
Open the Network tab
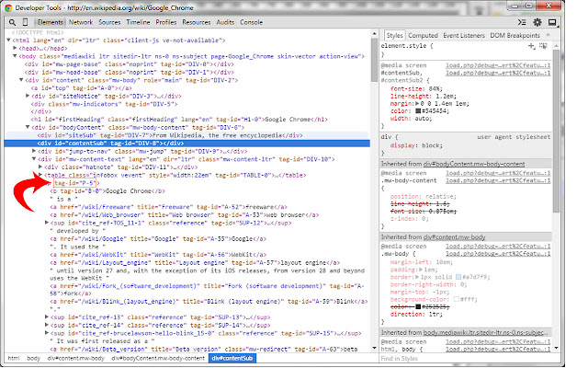click(81, 22)
